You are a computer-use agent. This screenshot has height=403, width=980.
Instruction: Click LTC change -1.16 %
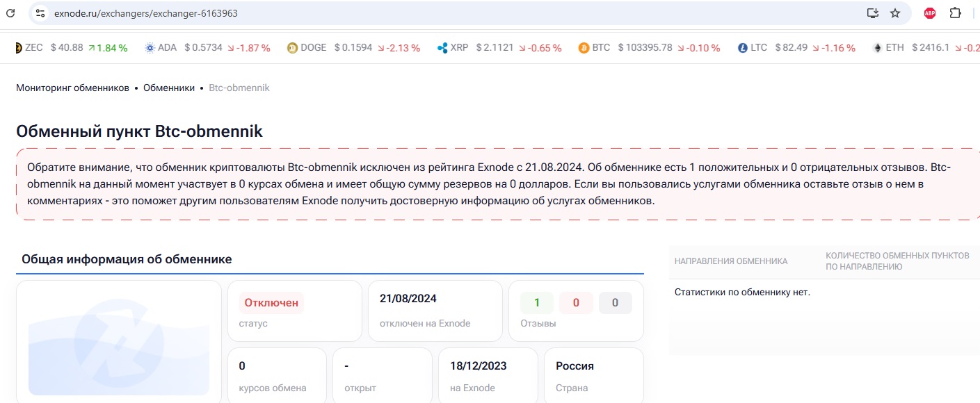834,48
